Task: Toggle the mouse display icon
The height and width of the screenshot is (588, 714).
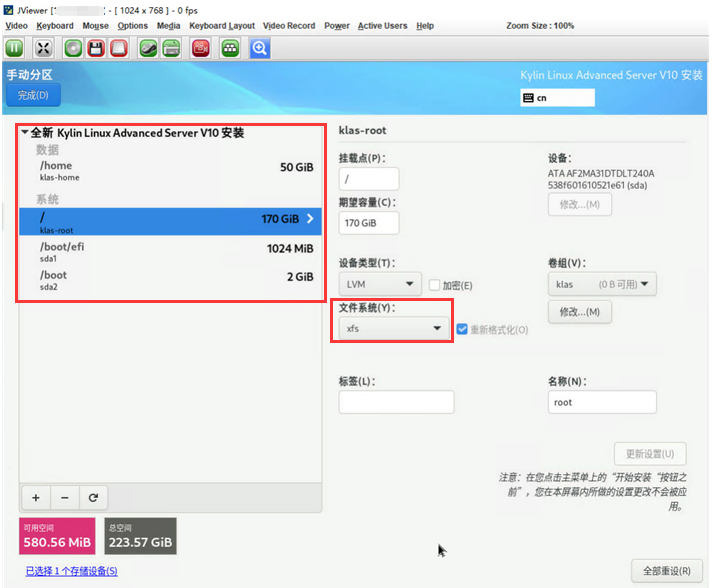Action: click(148, 48)
